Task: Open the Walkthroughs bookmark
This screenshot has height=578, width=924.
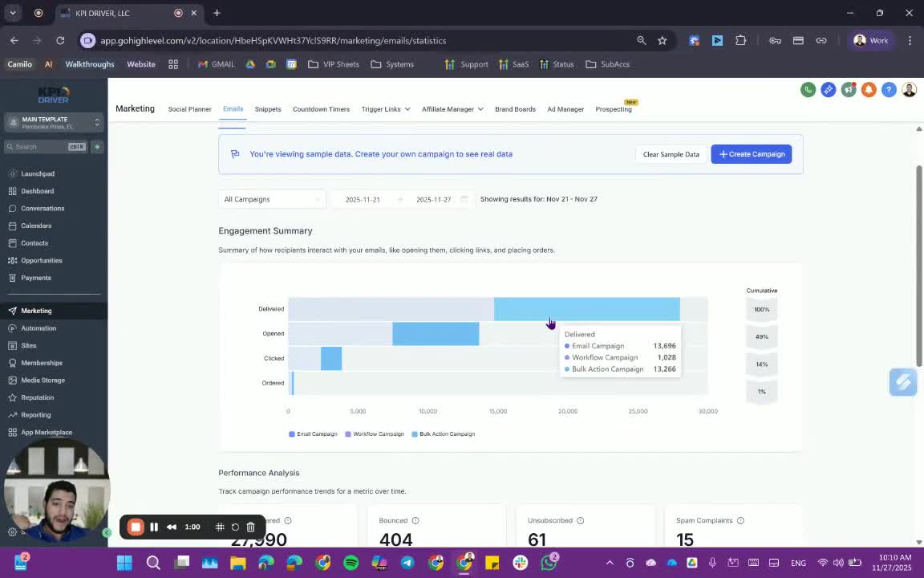Action: (x=90, y=64)
